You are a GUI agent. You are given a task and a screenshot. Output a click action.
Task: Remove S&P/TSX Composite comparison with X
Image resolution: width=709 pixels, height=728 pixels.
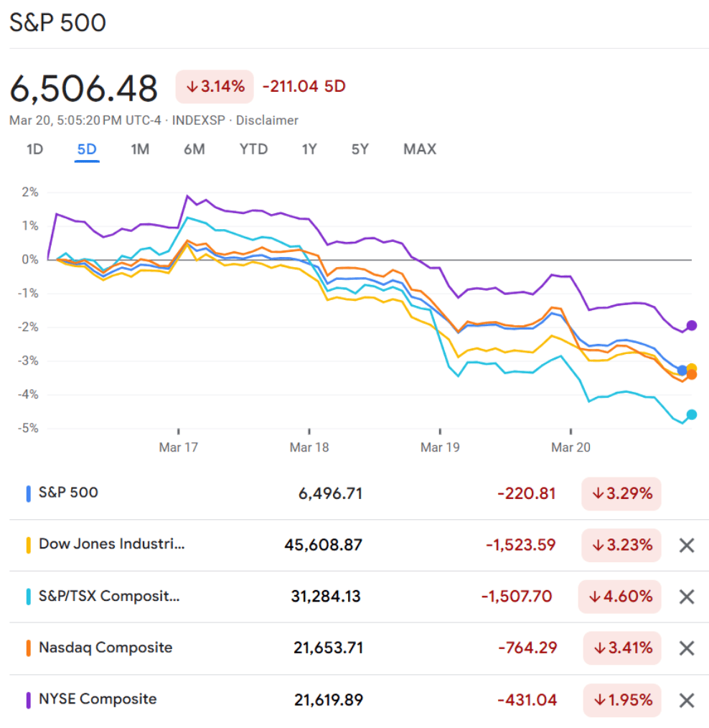pyautogui.click(x=687, y=597)
